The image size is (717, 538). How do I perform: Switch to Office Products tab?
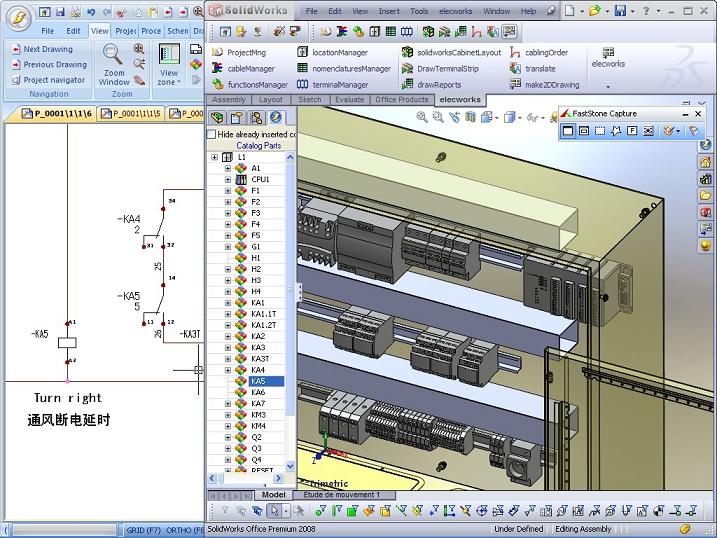(401, 100)
